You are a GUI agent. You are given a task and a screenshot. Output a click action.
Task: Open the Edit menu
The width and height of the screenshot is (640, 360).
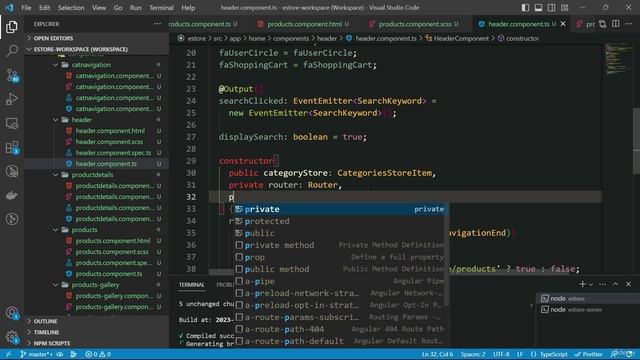[44, 8]
